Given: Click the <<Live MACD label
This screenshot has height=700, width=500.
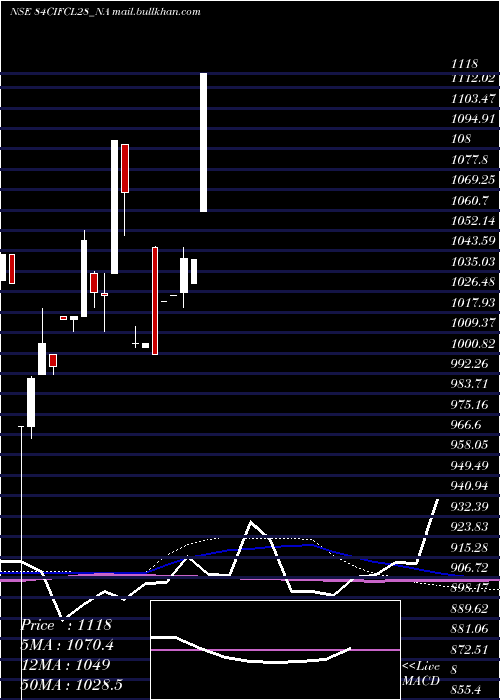Looking at the screenshot, I should click(x=421, y=674).
